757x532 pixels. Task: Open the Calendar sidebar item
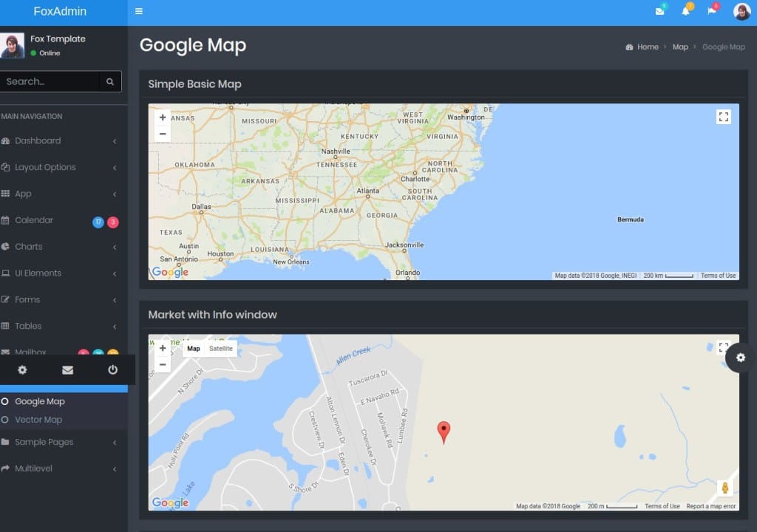click(x=34, y=220)
